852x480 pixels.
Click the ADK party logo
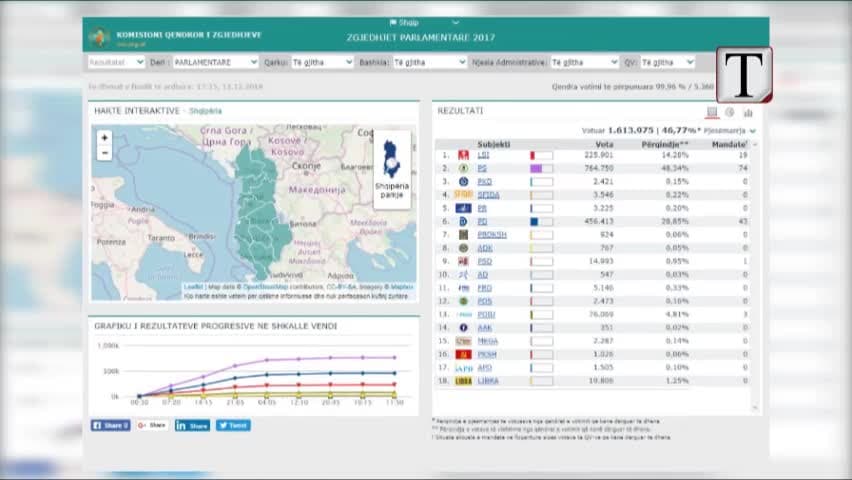tap(463, 248)
